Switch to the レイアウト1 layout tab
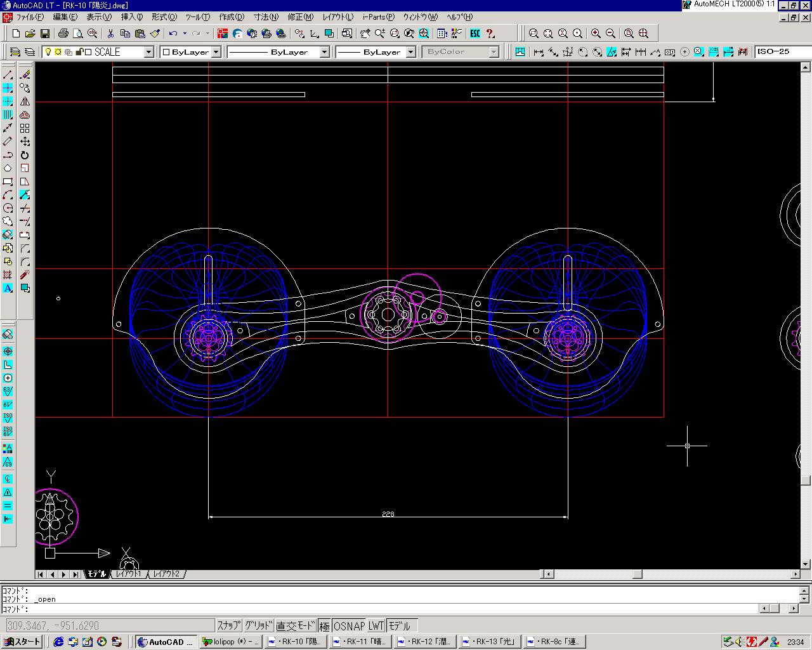The width and height of the screenshot is (812, 650). click(x=129, y=574)
